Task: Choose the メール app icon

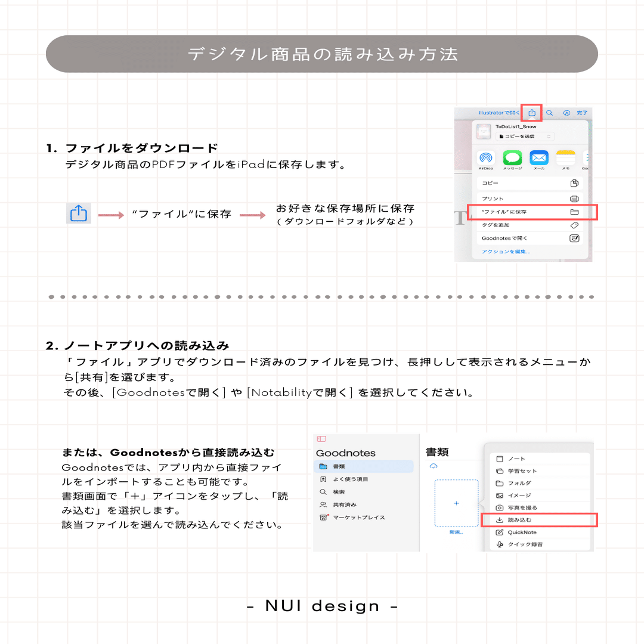Action: click(x=539, y=157)
